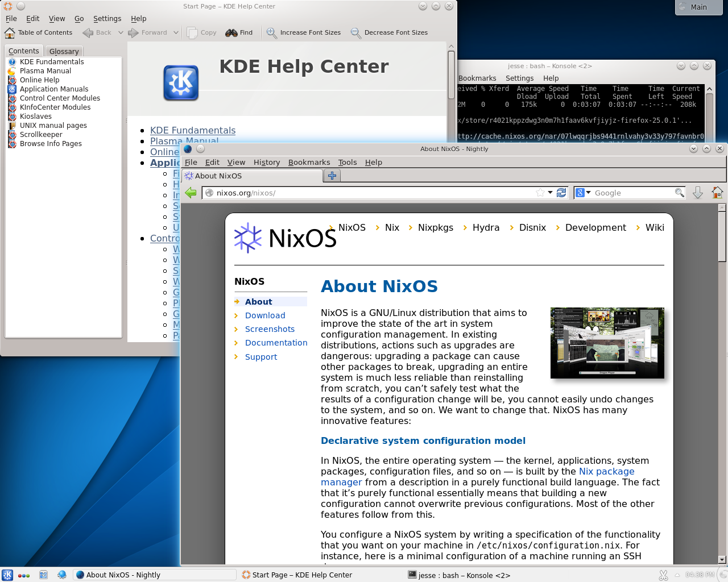
Task: Click the Copy icon in Help Center toolbar
Action: (201, 32)
